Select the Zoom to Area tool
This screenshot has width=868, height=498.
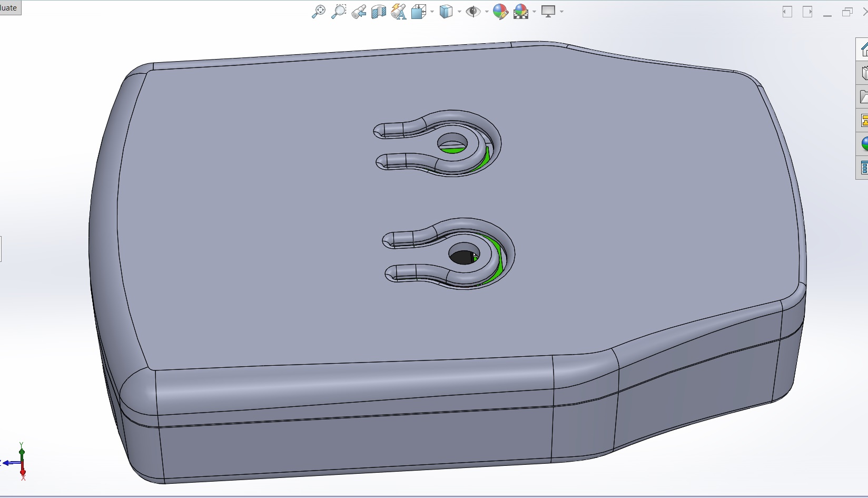339,12
